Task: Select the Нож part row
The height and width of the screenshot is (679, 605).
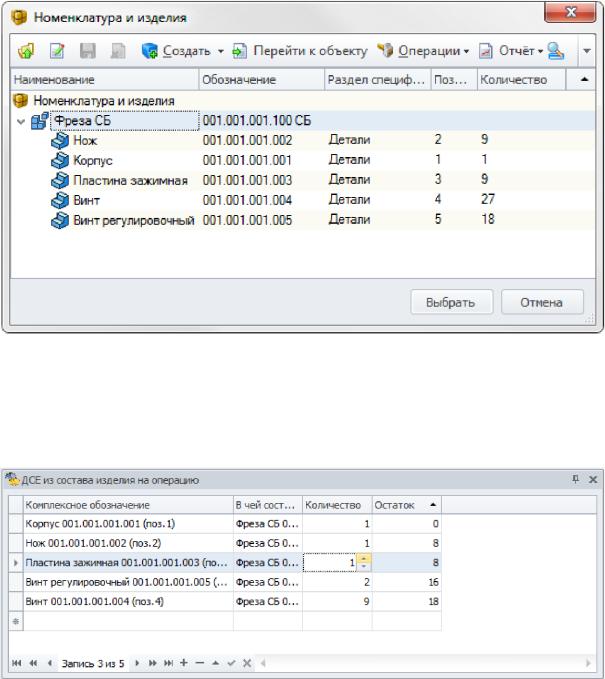Action: (x=302, y=140)
